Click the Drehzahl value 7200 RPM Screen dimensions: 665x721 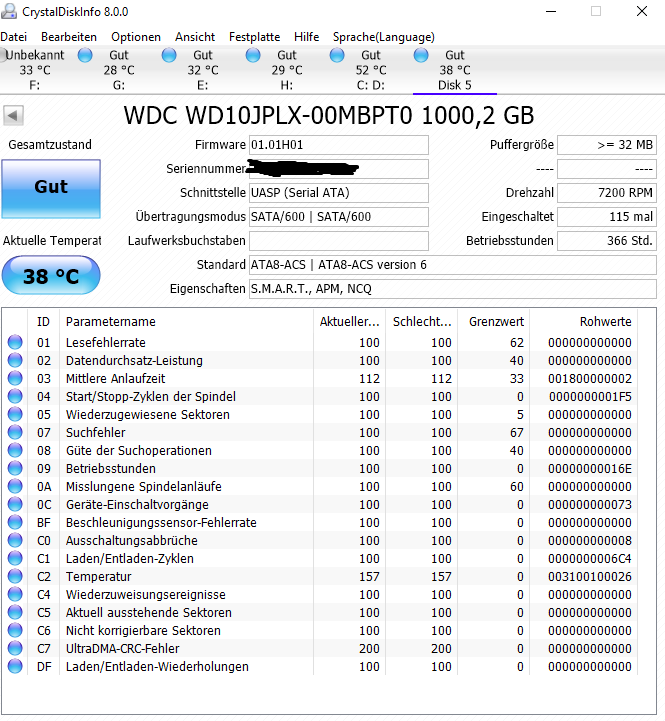(x=607, y=193)
